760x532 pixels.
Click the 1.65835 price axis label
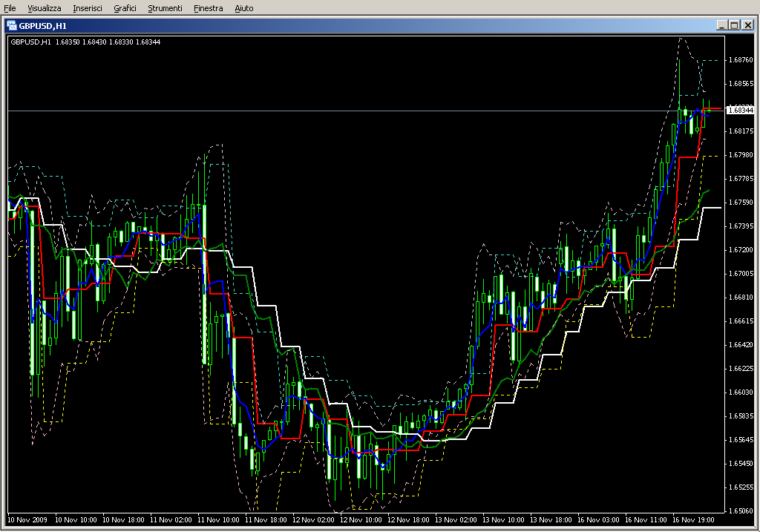coord(741,416)
